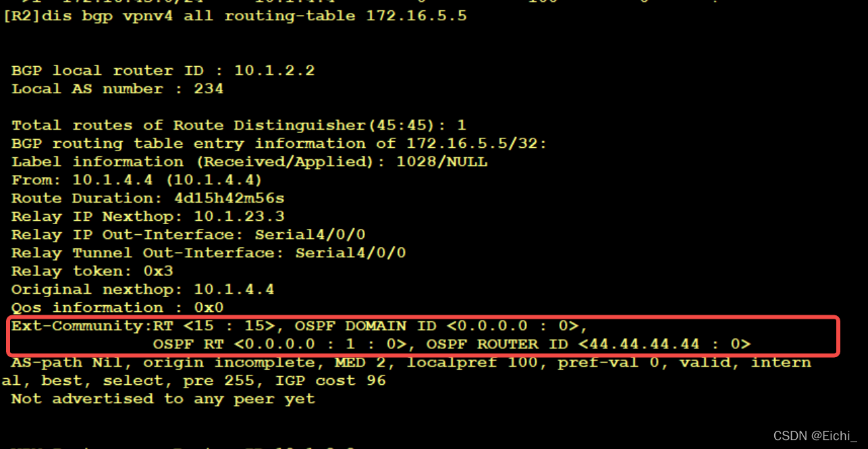Click the 172.16.5.5/32 entry information line

pyautogui.click(x=279, y=143)
